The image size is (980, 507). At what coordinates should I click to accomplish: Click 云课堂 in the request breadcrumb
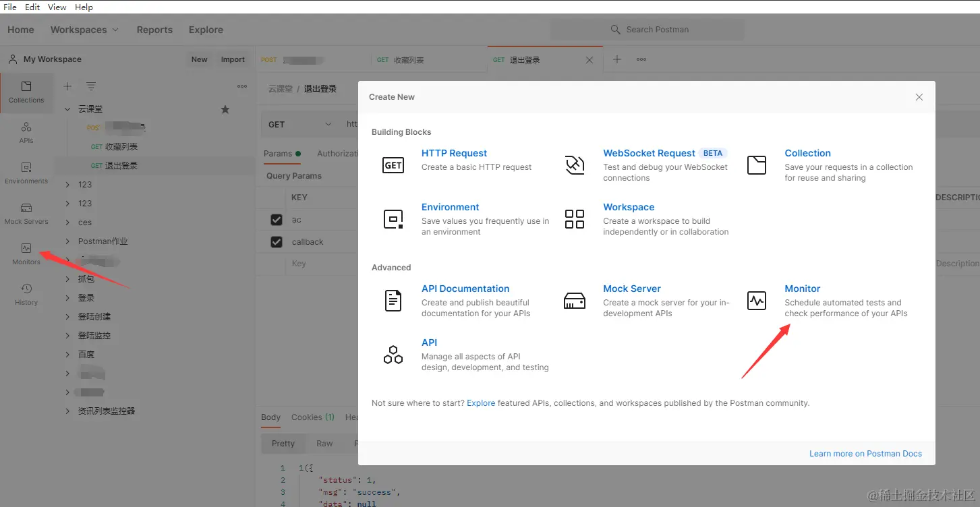click(x=280, y=89)
